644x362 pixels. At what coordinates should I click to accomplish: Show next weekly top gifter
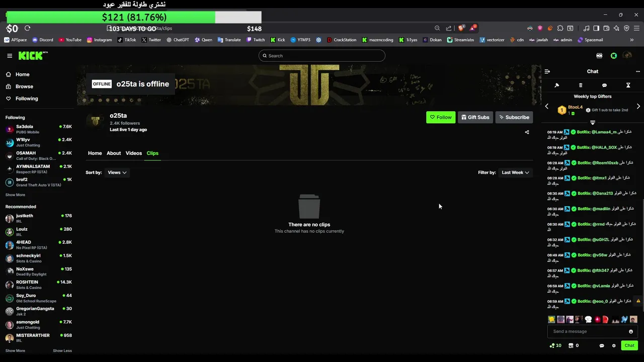click(638, 107)
